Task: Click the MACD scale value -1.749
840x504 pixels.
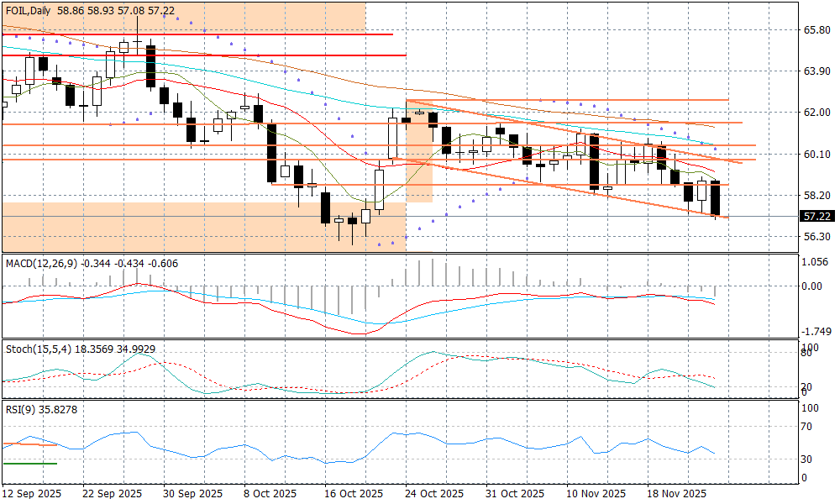Action: (816, 332)
